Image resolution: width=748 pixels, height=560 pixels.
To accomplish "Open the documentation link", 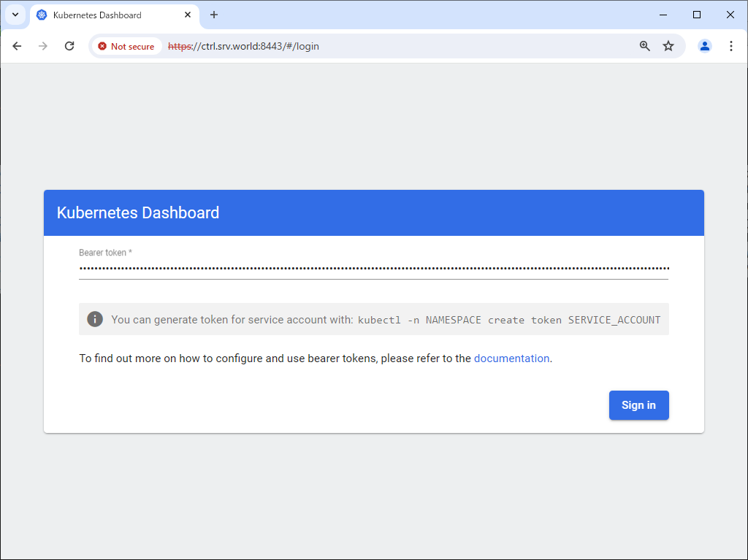I will click(511, 358).
